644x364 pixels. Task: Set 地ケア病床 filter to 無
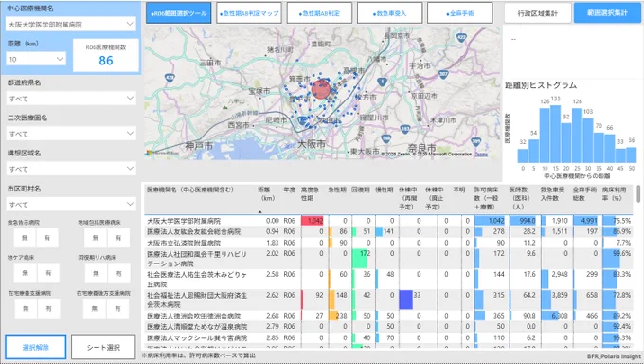[x=25, y=273]
